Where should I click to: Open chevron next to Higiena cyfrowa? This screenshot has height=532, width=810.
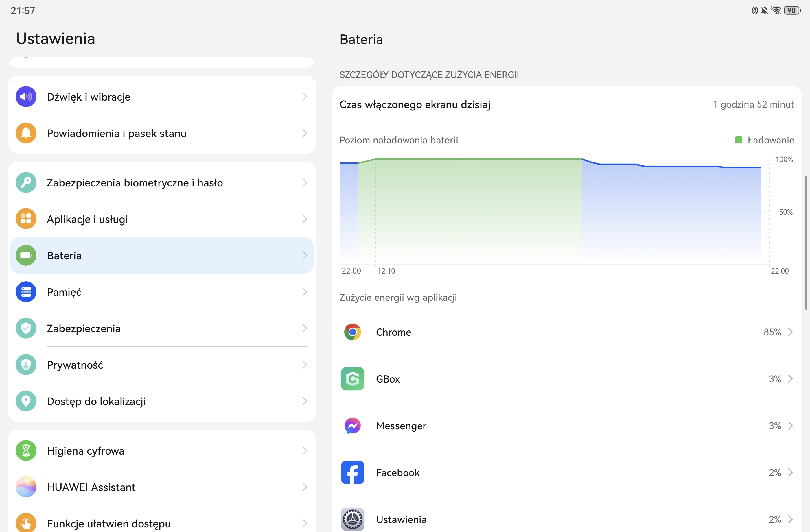pyautogui.click(x=305, y=451)
